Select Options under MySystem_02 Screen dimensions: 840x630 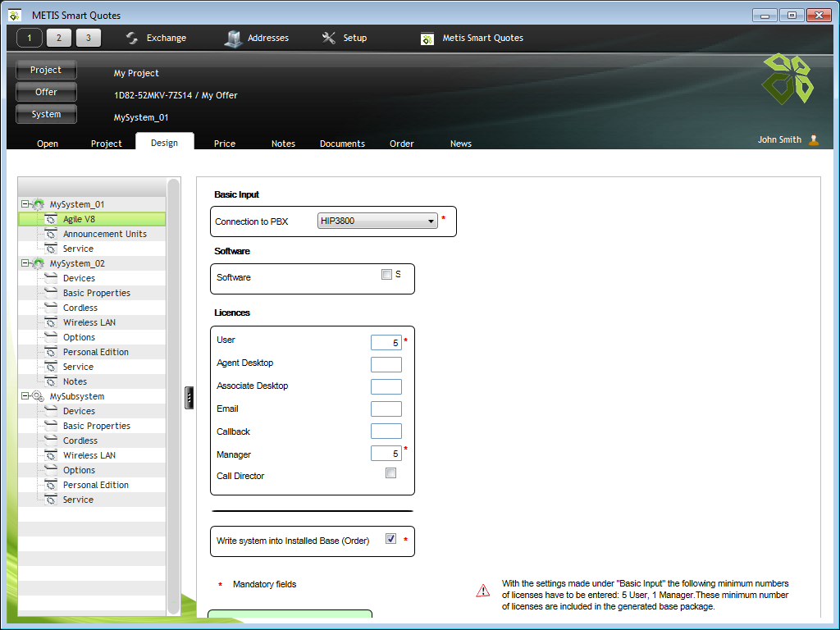click(79, 337)
